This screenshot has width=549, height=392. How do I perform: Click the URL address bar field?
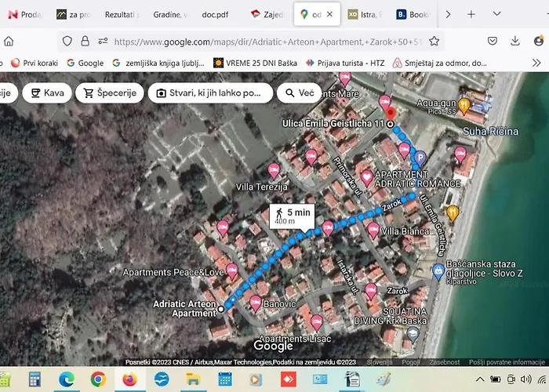click(267, 41)
